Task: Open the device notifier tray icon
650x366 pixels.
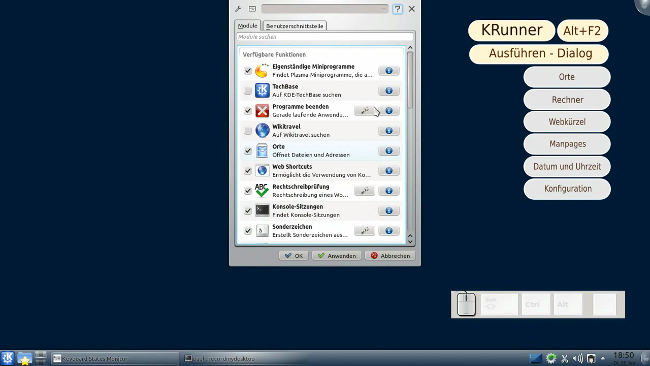Action: [591, 359]
